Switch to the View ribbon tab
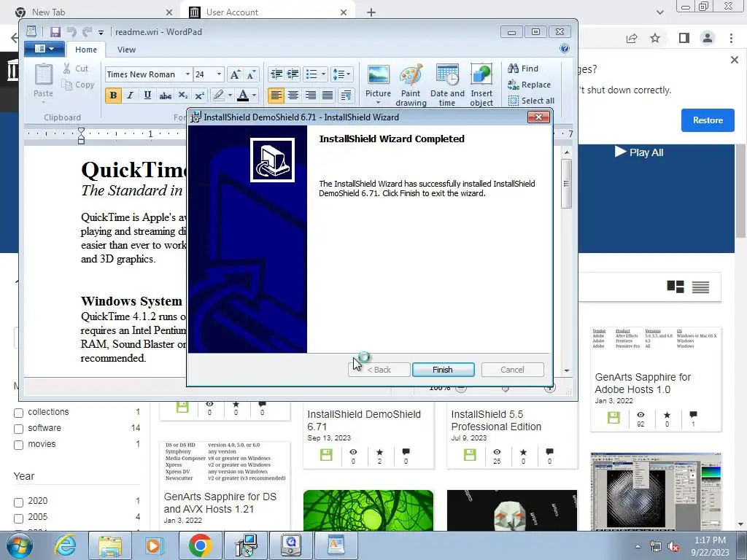This screenshot has height=560, width=747. (126, 50)
